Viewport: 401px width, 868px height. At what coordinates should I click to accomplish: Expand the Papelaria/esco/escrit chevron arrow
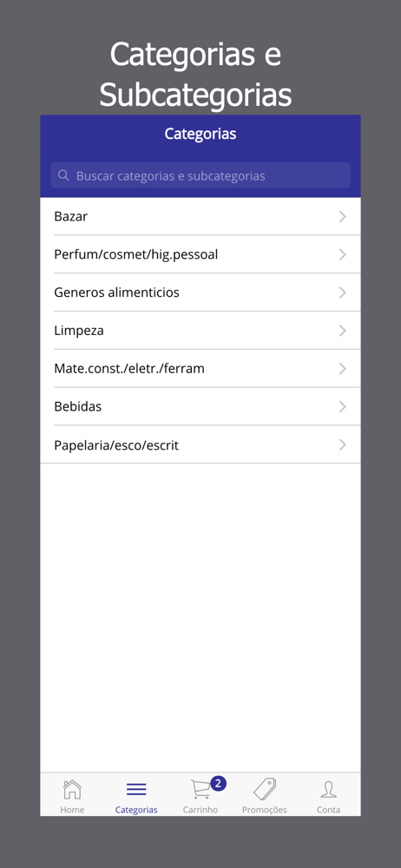(343, 444)
